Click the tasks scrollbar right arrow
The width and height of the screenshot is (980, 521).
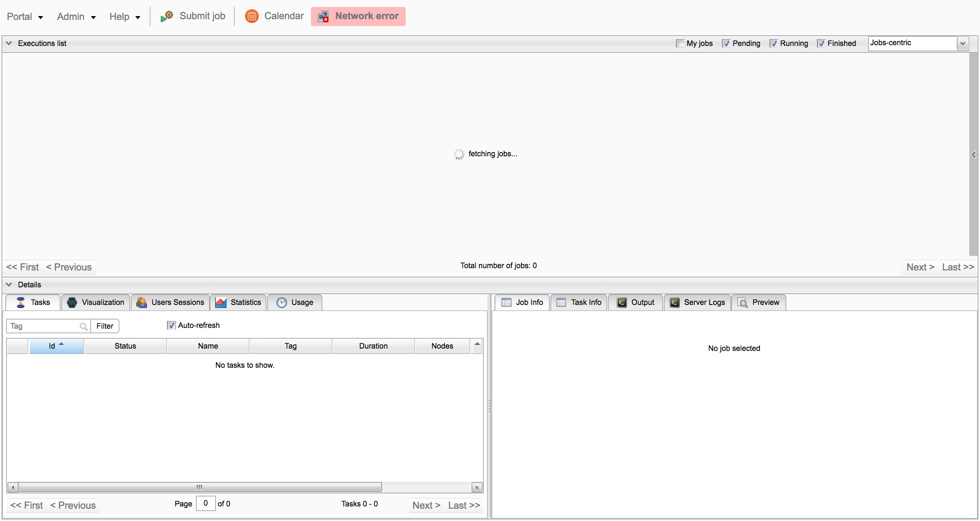pyautogui.click(x=477, y=487)
